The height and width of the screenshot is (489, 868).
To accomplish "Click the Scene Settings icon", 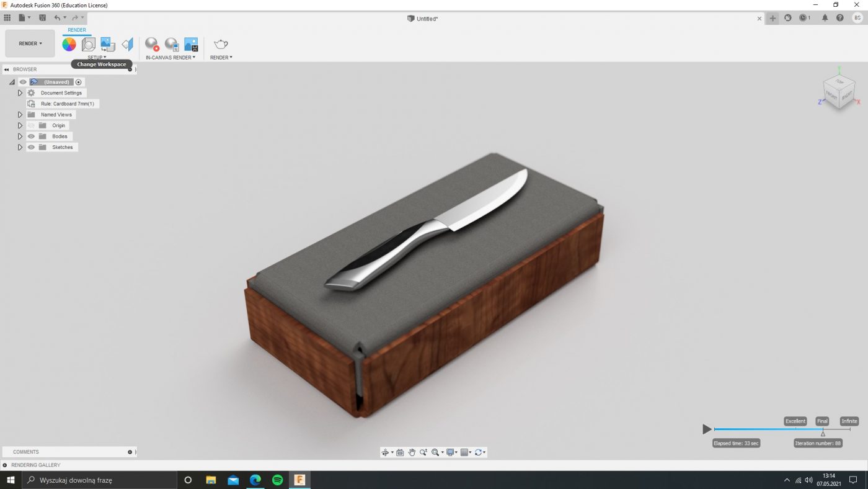I will pyautogui.click(x=89, y=44).
